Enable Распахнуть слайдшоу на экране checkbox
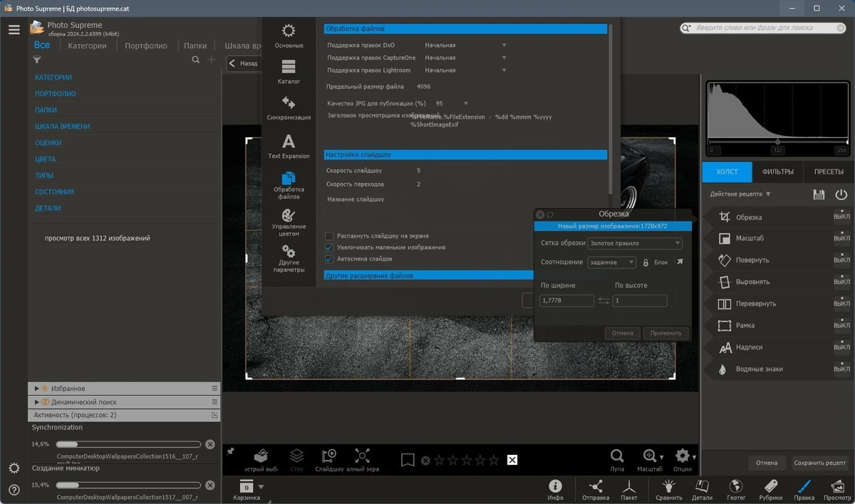 [x=329, y=236]
